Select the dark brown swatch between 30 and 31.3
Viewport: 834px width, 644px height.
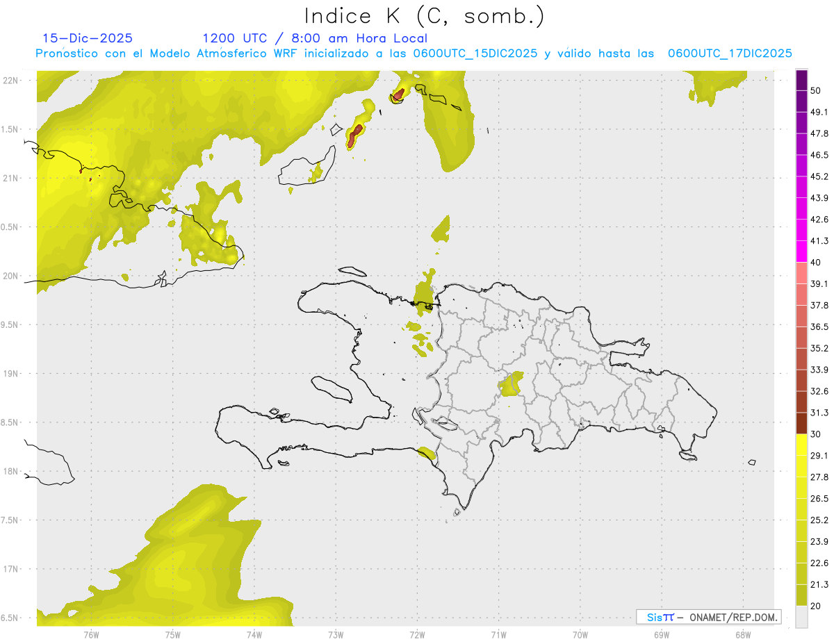click(x=801, y=423)
